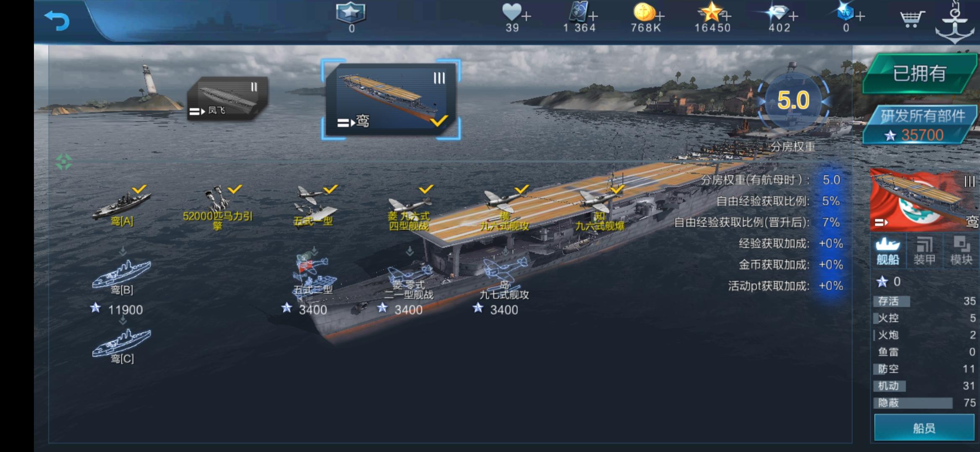
Task: Open the anchor port menu icon
Action: [954, 23]
